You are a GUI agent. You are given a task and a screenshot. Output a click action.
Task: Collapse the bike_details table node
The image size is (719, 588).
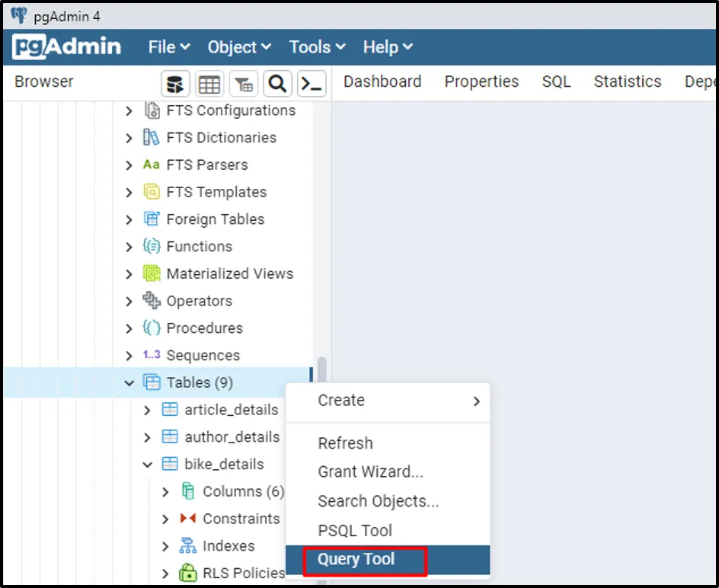[x=148, y=465]
